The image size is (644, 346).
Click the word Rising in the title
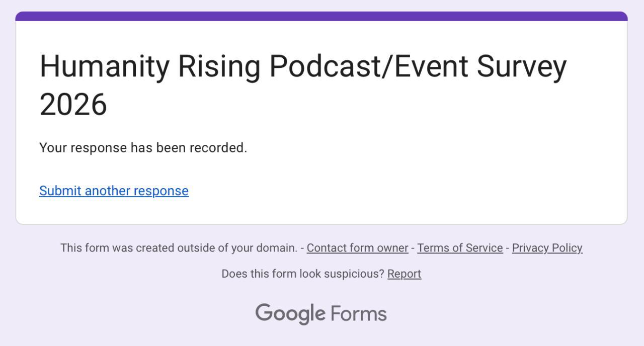(219, 66)
